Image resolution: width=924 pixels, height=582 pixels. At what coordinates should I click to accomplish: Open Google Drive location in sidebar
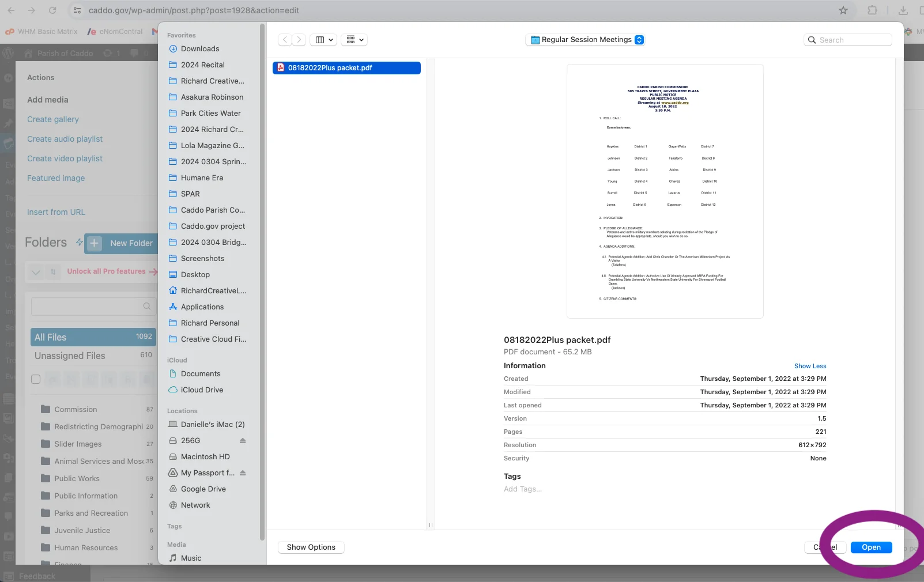coord(203,489)
